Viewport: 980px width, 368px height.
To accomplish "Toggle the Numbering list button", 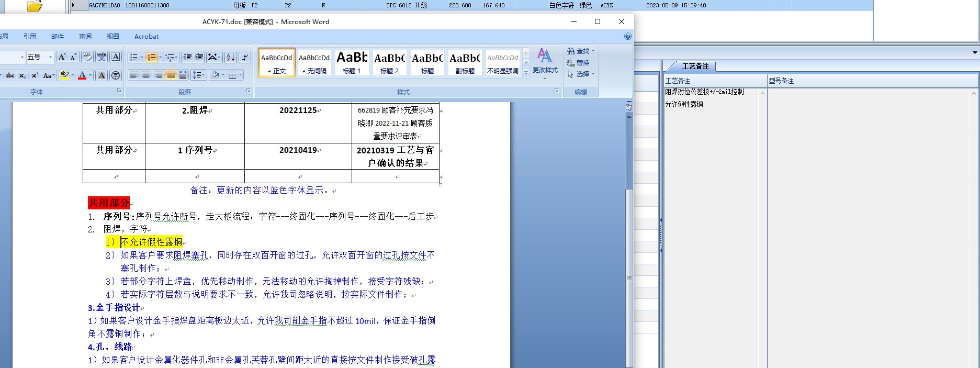I will point(151,57).
